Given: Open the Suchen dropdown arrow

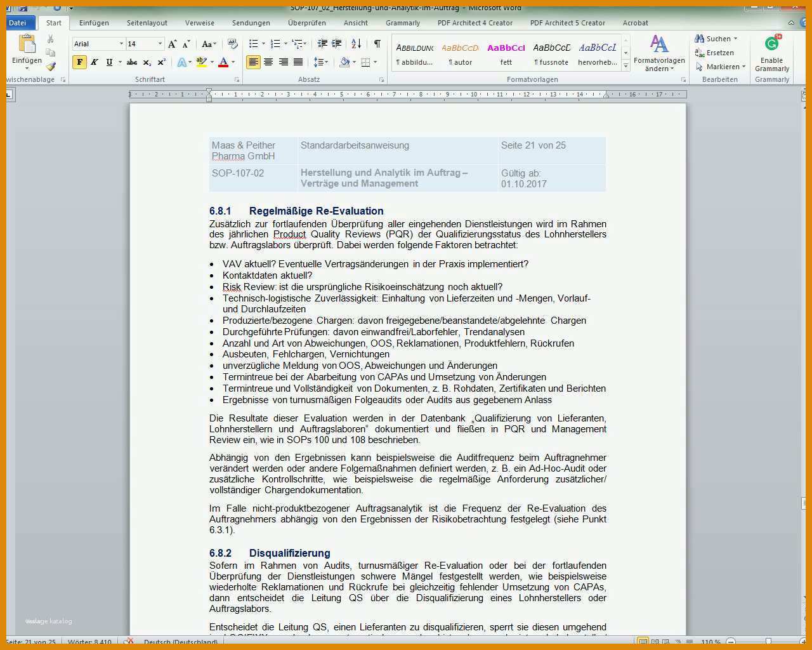Looking at the screenshot, I should [735, 39].
